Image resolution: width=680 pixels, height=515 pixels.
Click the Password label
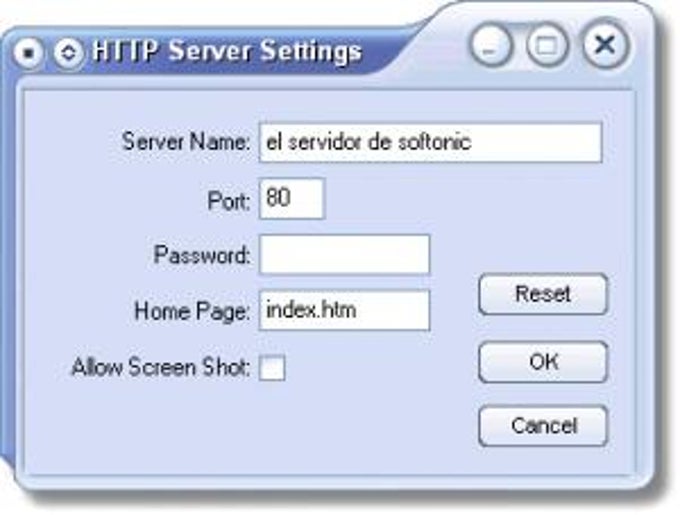(202, 254)
